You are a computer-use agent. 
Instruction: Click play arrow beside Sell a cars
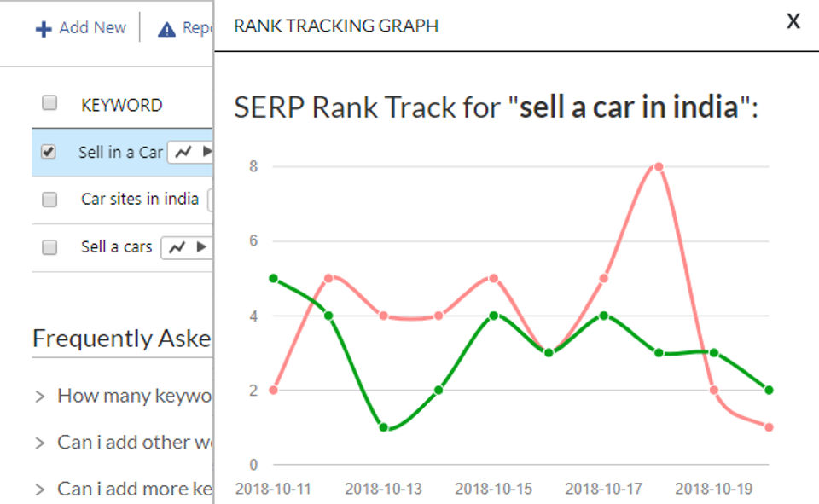(201, 247)
